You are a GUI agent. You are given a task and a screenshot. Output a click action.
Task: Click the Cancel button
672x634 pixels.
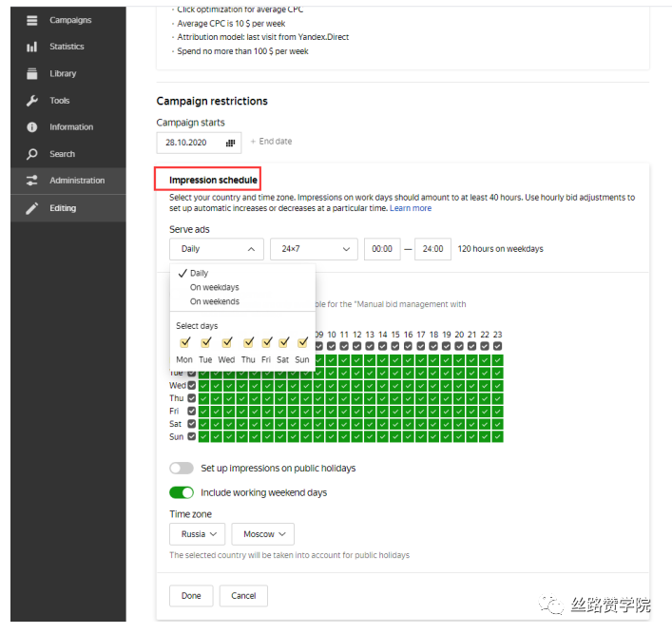pyautogui.click(x=243, y=596)
